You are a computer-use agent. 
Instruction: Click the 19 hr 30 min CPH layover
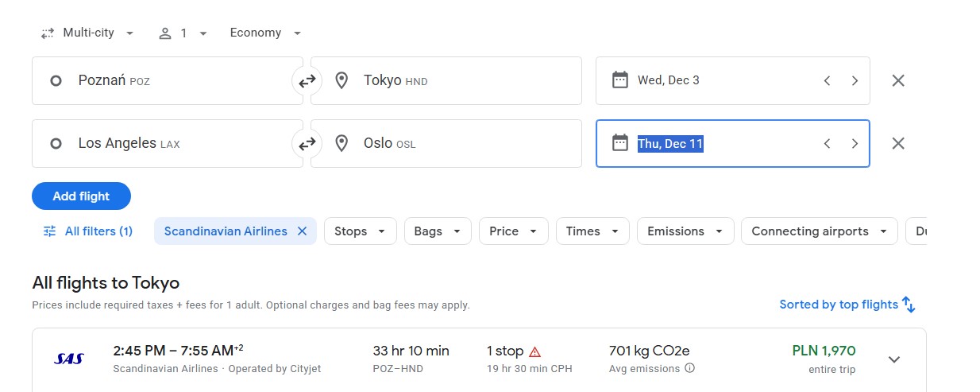[529, 369]
